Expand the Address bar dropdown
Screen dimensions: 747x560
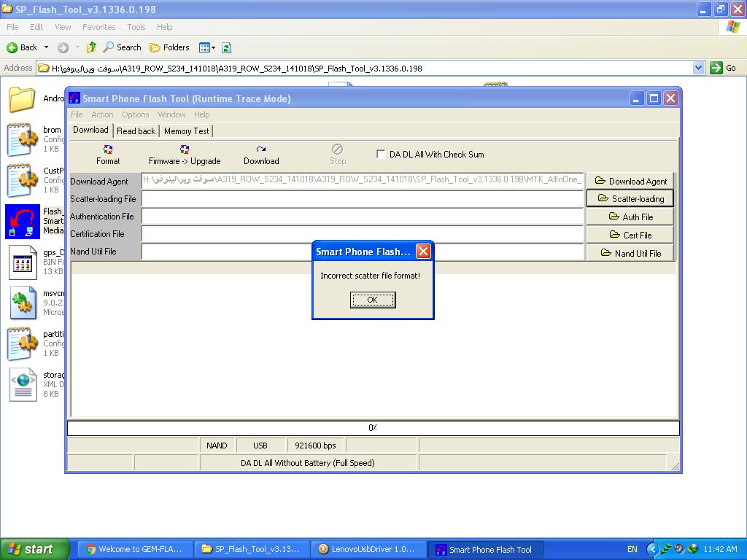(x=698, y=68)
